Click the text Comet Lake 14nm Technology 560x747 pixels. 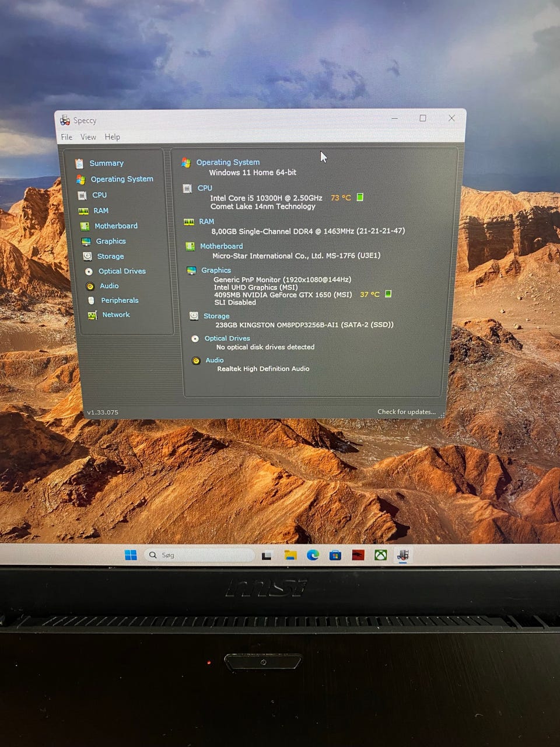[263, 207]
